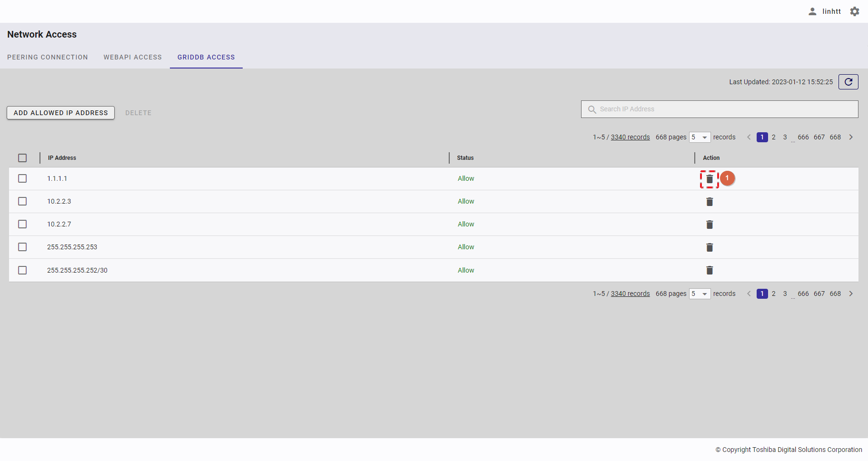Jump to page 668 in top pagination
Image resolution: width=868 pixels, height=461 pixels.
[835, 137]
